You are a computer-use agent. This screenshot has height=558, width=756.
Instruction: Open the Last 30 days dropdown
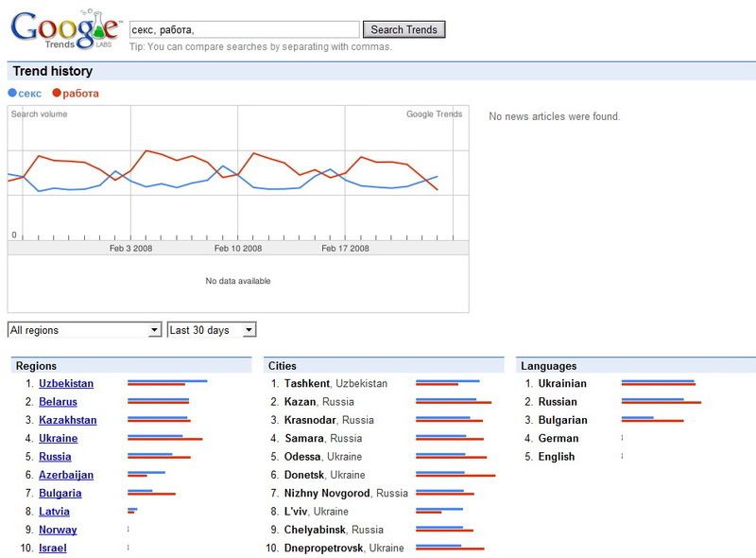pos(212,330)
